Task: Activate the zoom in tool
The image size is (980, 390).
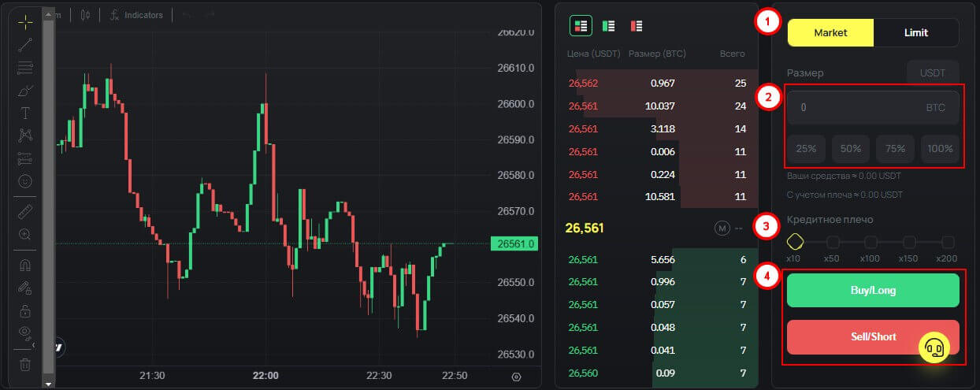Action: point(25,234)
